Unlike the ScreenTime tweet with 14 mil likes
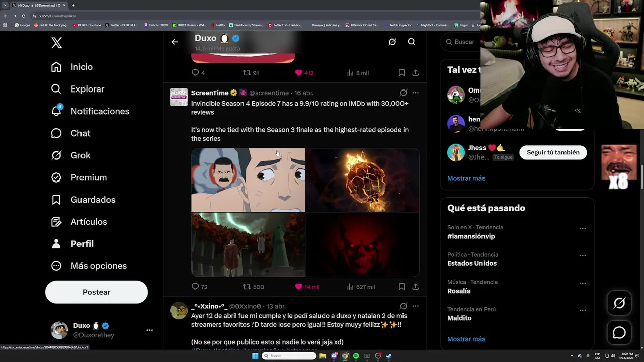Viewport: 644px width, 362px height. [x=307, y=287]
